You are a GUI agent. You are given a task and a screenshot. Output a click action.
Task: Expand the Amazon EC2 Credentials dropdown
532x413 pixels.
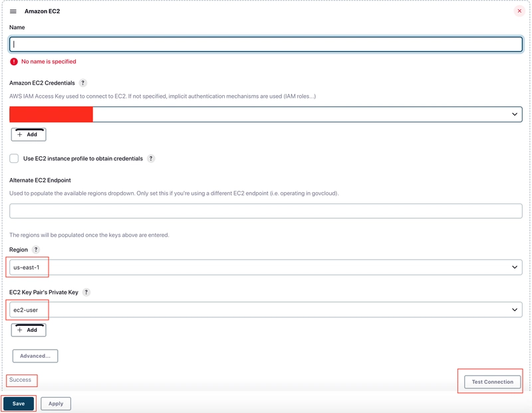tap(265, 114)
